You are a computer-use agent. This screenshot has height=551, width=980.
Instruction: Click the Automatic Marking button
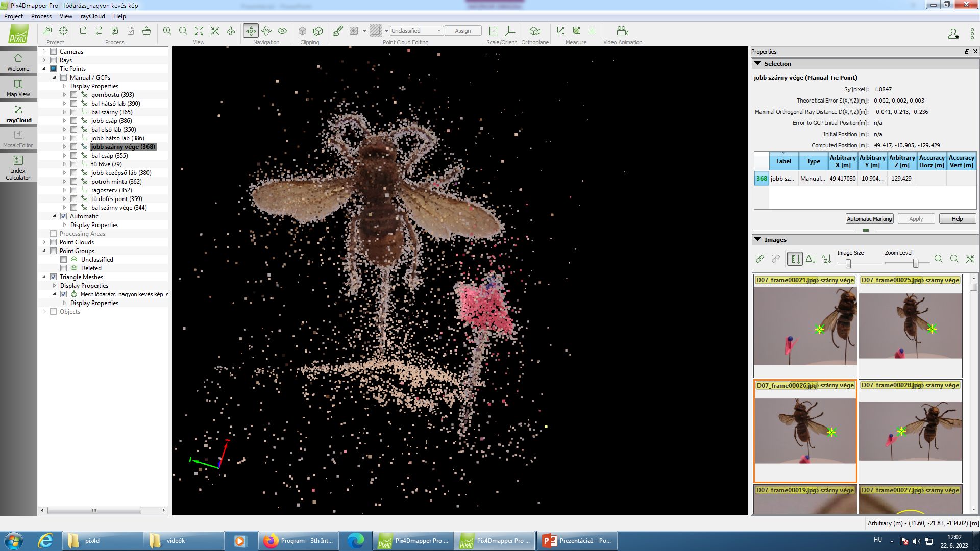(x=869, y=219)
